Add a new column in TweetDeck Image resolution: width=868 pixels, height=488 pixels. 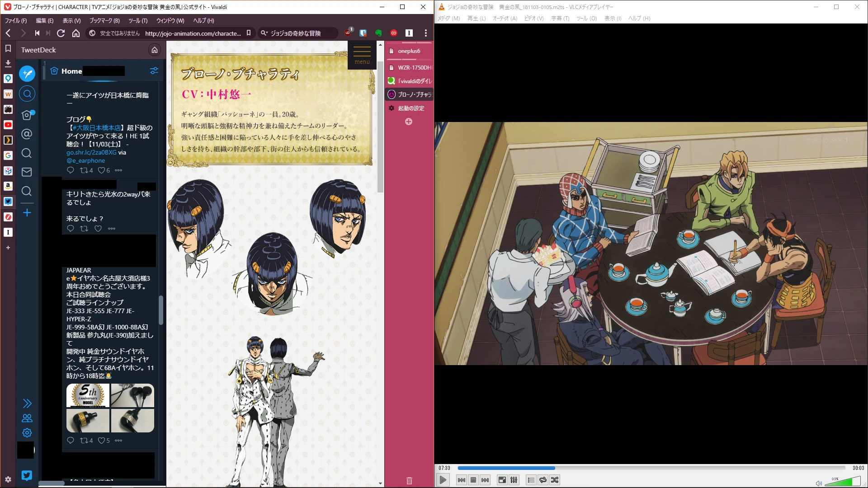click(27, 212)
